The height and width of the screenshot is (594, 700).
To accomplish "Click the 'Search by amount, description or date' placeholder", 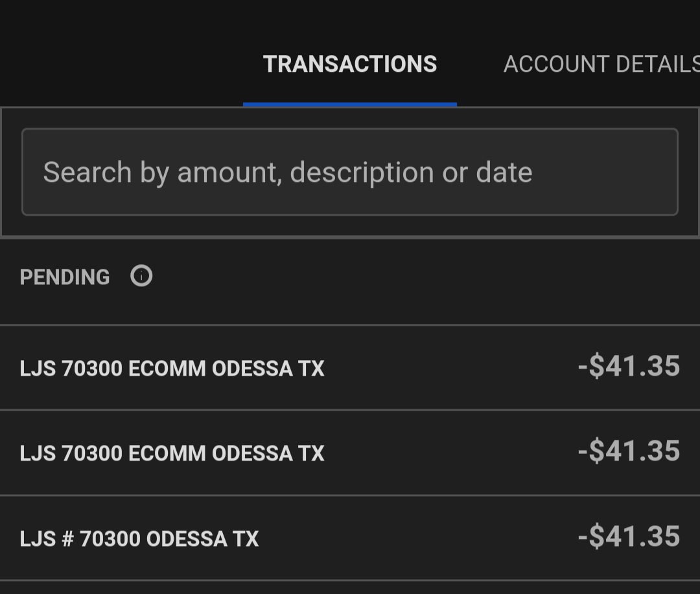I will click(x=288, y=172).
